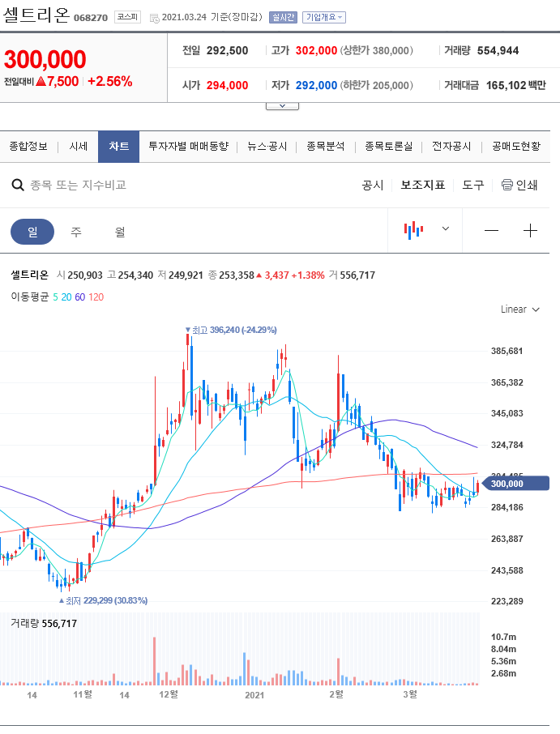The width and height of the screenshot is (560, 734).
Task: Open the 종목토론실 tab
Action: [389, 147]
